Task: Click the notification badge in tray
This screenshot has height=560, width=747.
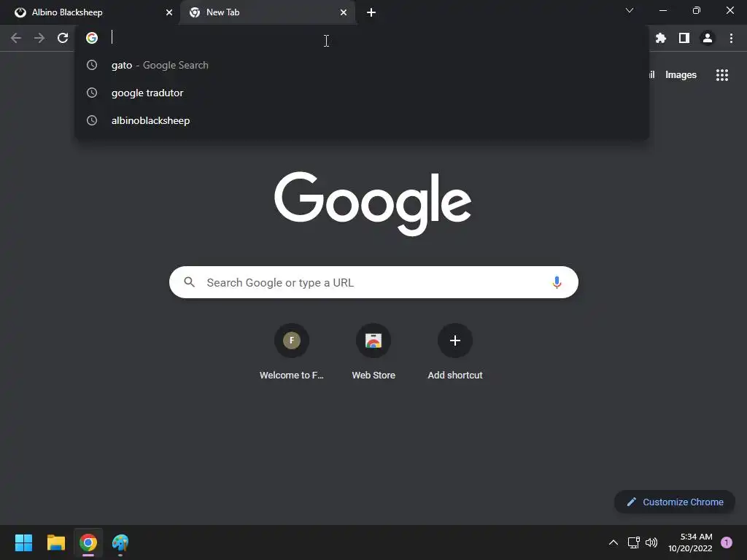Action: pos(726,542)
